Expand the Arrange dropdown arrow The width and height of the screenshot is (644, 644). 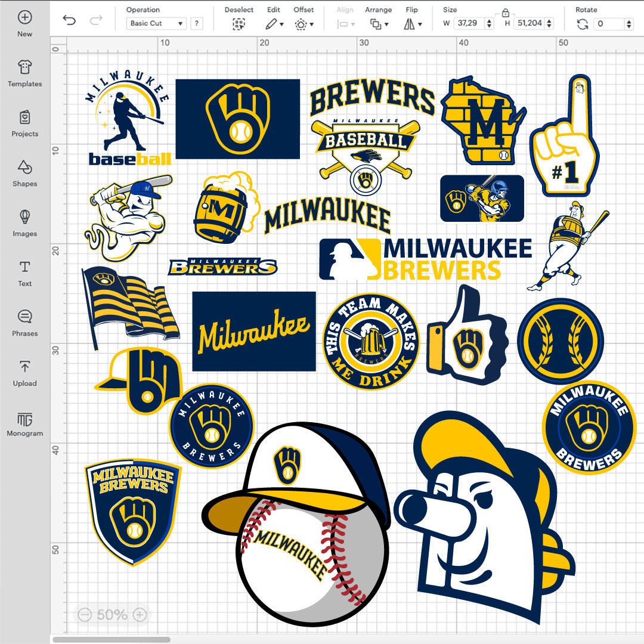coord(386,24)
